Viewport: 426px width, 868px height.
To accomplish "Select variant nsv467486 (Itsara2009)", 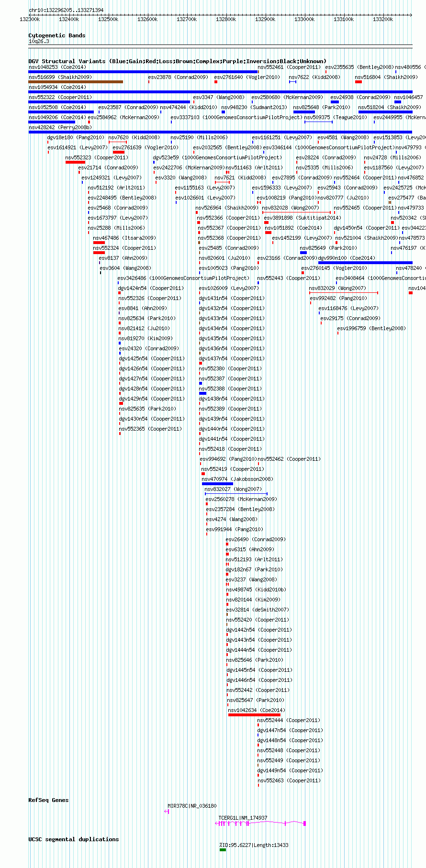I will (x=124, y=238).
